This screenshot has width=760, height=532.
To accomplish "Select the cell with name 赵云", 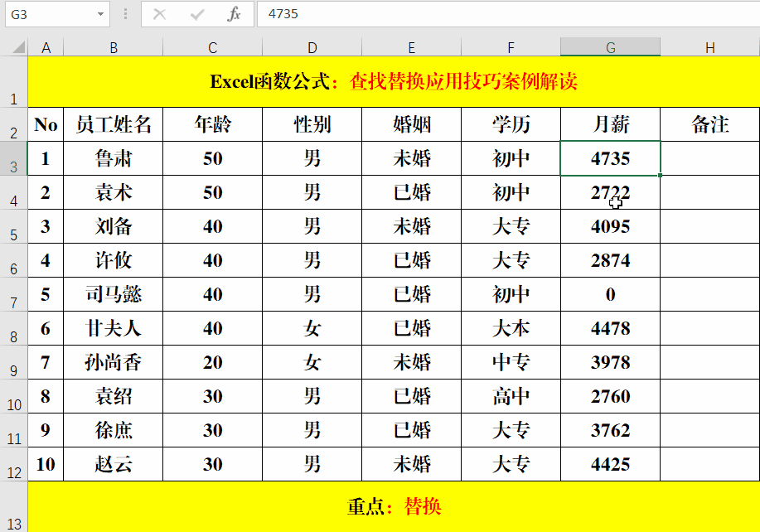I will (114, 464).
